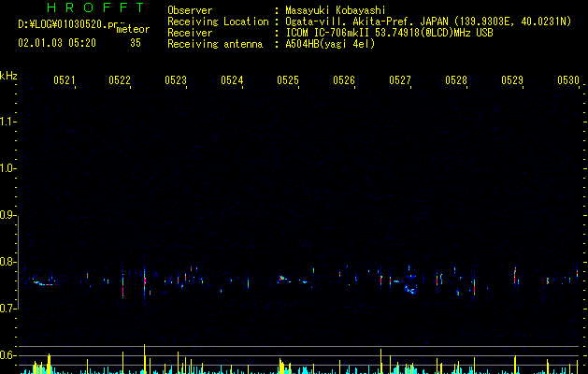This screenshot has width=588, height=374.
Task: Select the ICOM IC-706mkII receiver value
Action: coord(389,33)
